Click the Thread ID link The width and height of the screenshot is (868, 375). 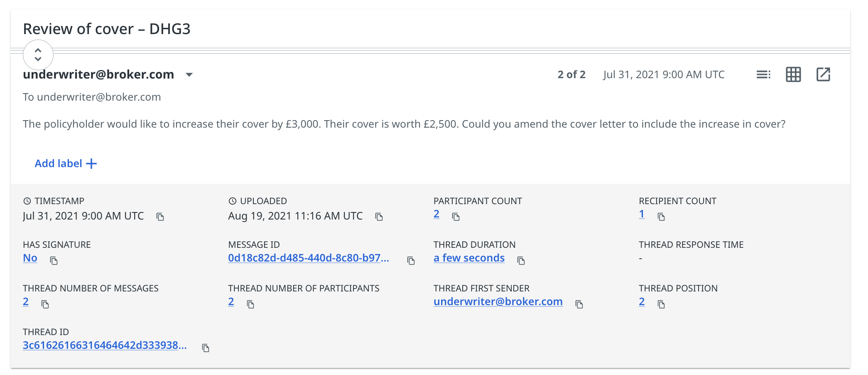point(104,345)
